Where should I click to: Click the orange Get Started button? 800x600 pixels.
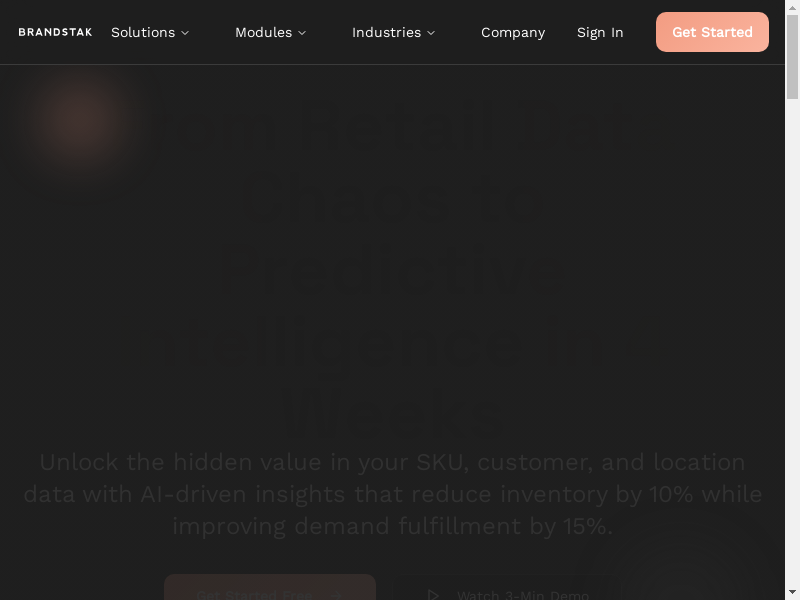click(712, 32)
